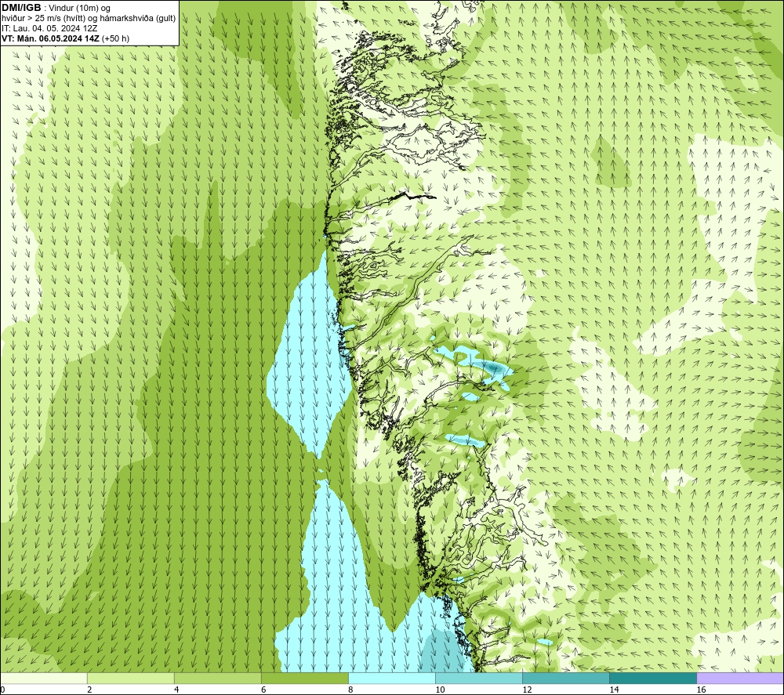The image size is (784, 695).
Task: Click the 2–4 m/s light green legend swatch
Action: coord(130,678)
